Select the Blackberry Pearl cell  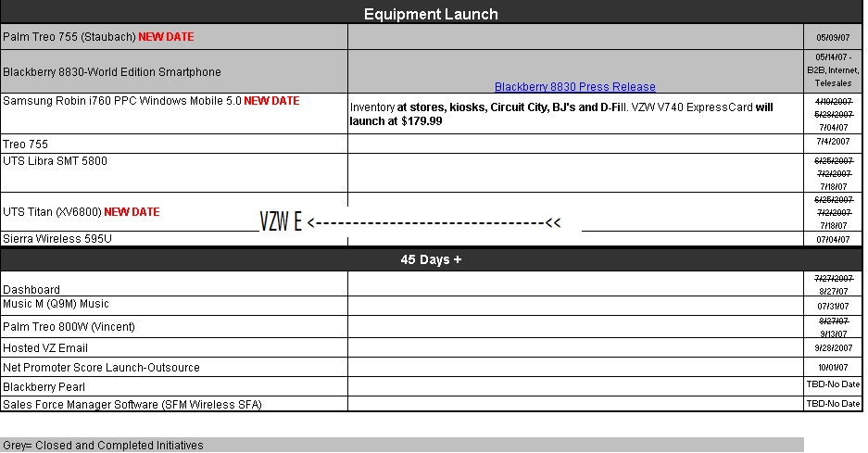[x=174, y=386]
